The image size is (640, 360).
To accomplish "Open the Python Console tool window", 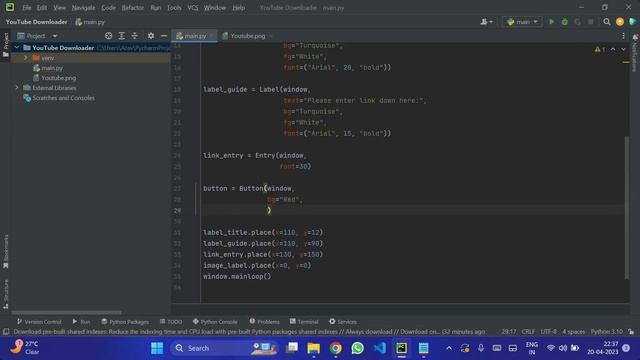I will pyautogui.click(x=215, y=322).
